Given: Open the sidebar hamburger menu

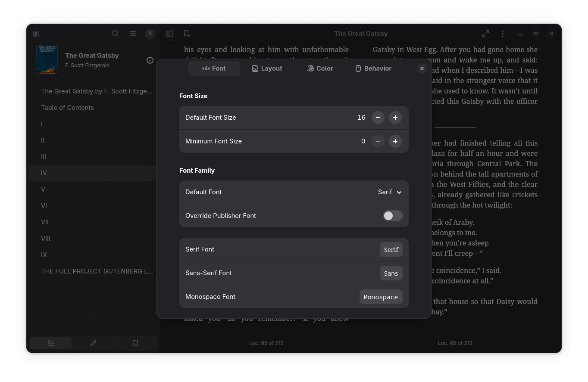Looking at the screenshot, I should pyautogui.click(x=133, y=34).
